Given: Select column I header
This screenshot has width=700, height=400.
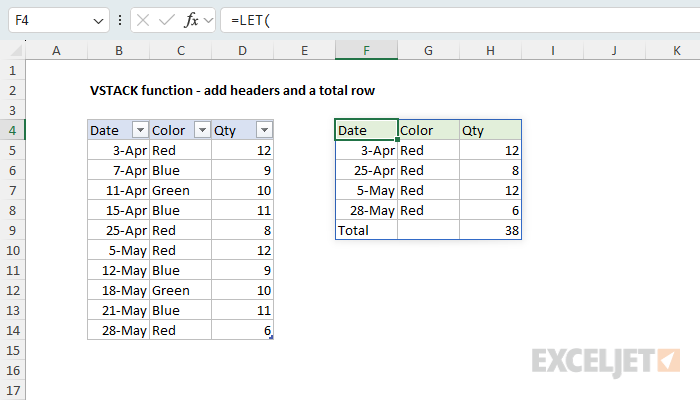Looking at the screenshot, I should [x=553, y=50].
